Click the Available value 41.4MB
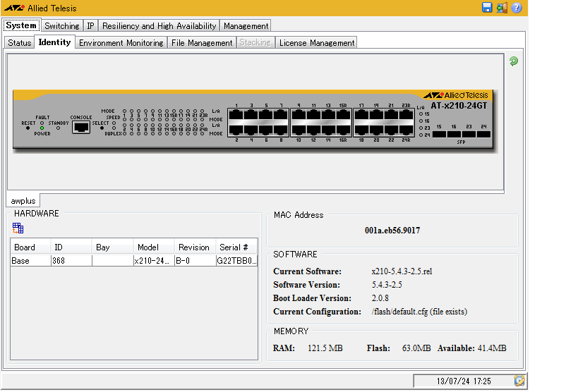Image resolution: width=578 pixels, height=392 pixels. coord(492,348)
